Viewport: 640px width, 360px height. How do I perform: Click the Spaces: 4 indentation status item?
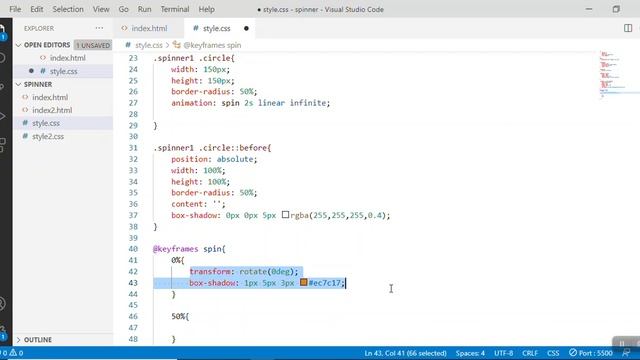(x=470, y=353)
